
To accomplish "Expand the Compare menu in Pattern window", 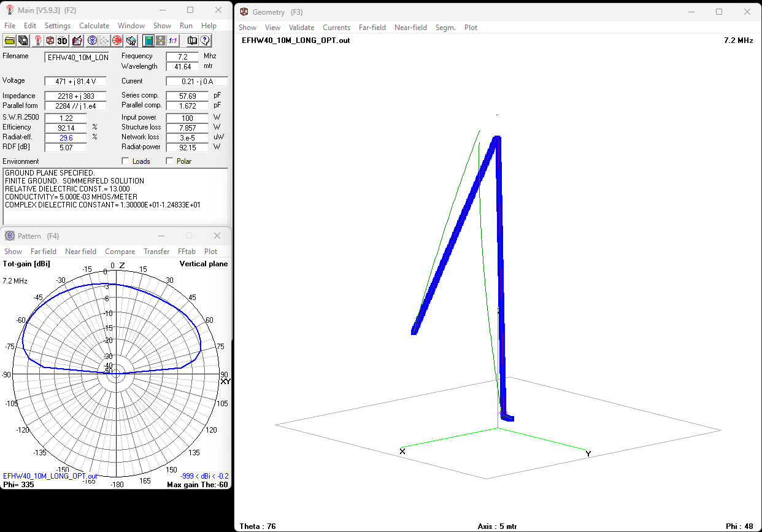I will [120, 252].
